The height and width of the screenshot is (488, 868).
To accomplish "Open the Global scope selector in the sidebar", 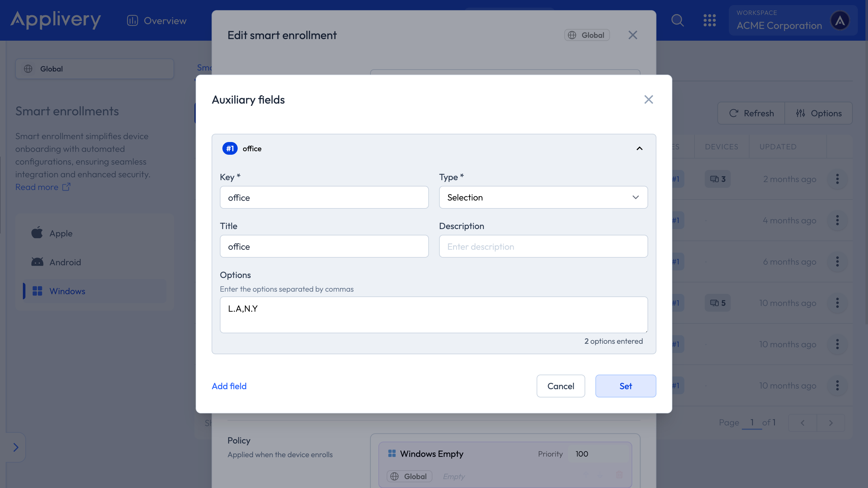I will pyautogui.click(x=94, y=69).
